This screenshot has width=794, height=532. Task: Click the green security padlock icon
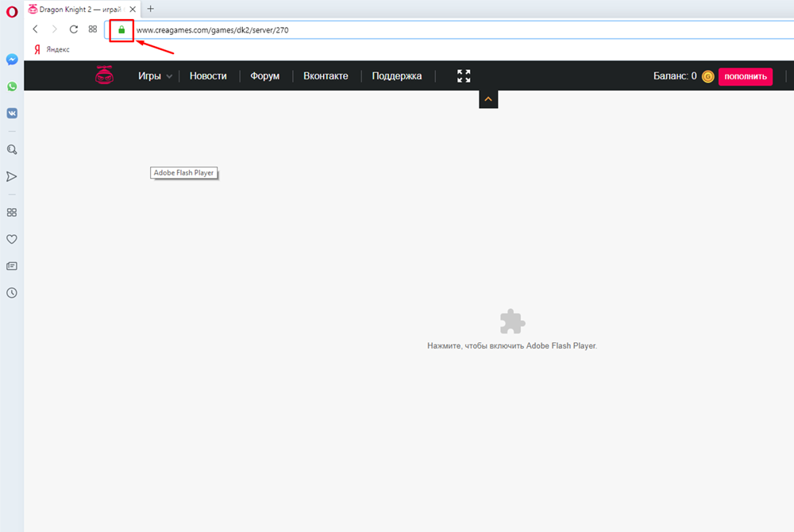pos(121,29)
